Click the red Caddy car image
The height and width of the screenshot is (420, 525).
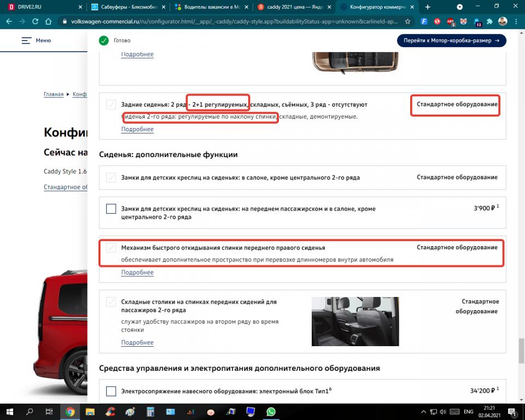[x=60, y=331]
